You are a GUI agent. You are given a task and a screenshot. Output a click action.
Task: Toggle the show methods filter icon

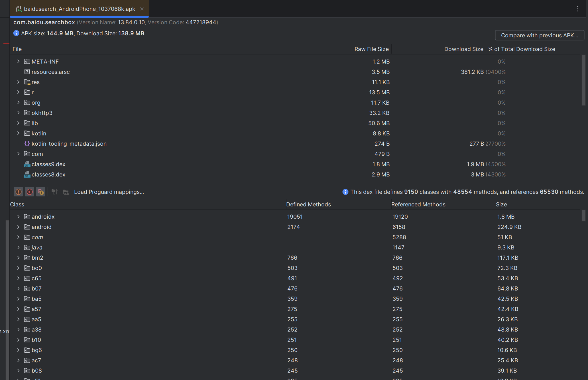click(30, 192)
